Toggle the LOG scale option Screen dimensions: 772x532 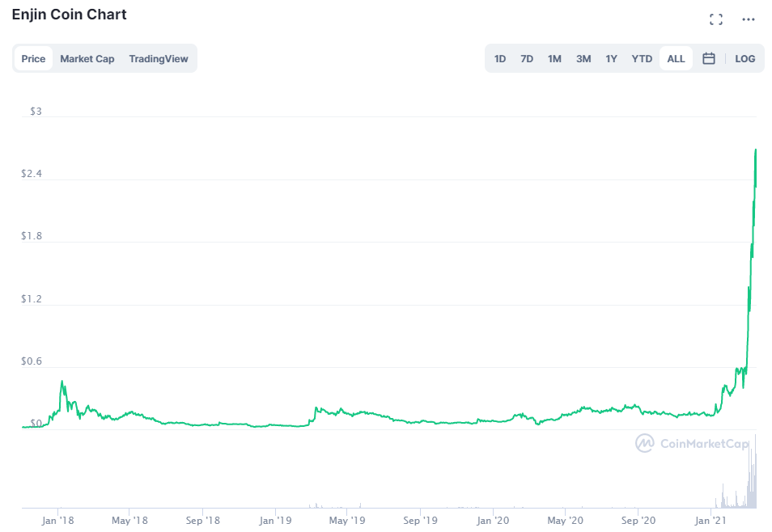[745, 58]
